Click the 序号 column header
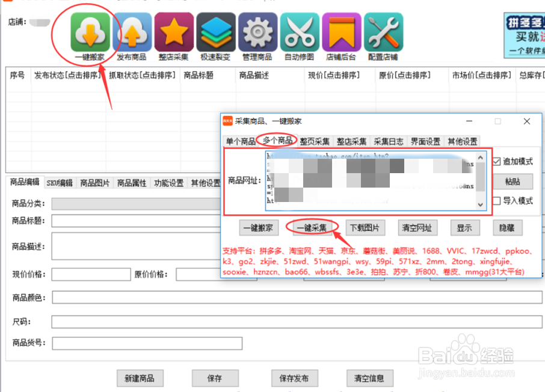The image size is (545, 392). [17, 75]
